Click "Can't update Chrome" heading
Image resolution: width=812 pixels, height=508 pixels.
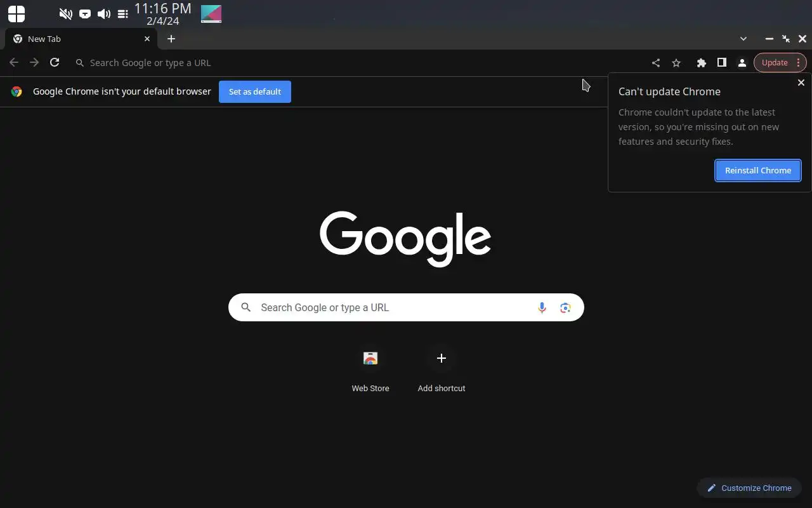coord(669,91)
